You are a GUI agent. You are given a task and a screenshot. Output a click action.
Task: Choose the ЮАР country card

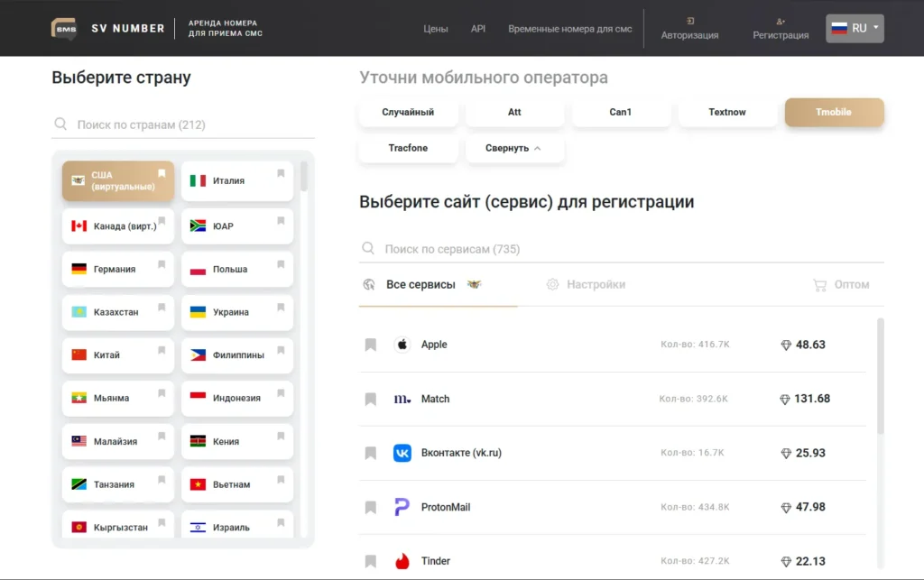tap(237, 226)
